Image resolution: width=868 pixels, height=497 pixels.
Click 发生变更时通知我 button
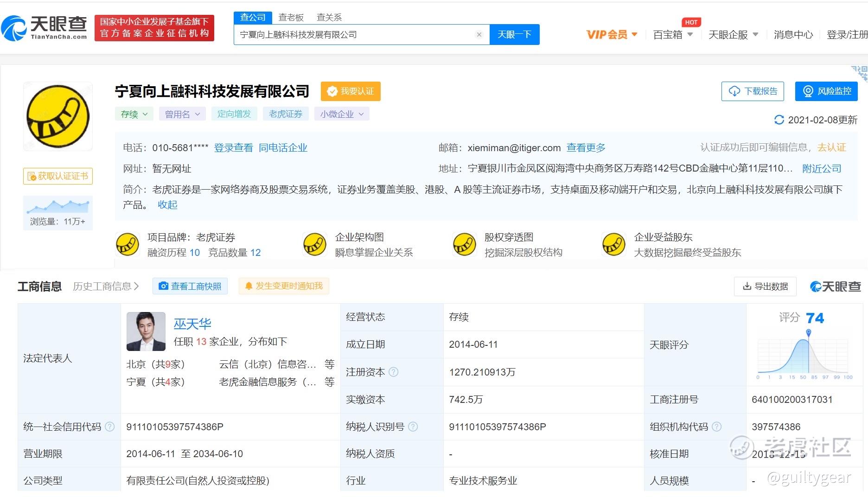coord(284,286)
